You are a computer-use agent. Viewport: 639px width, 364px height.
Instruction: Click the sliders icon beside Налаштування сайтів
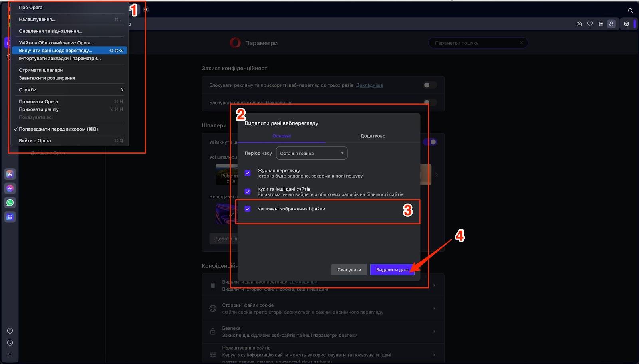click(x=213, y=355)
